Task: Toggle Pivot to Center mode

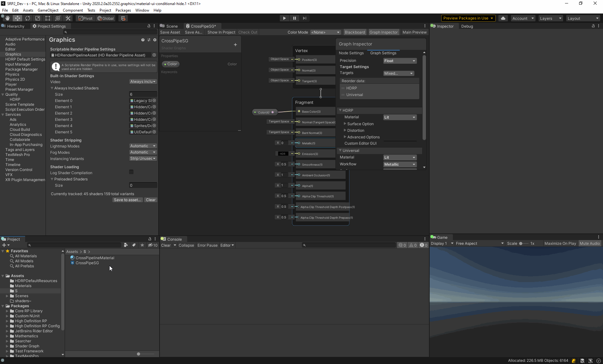Action: [x=85, y=18]
